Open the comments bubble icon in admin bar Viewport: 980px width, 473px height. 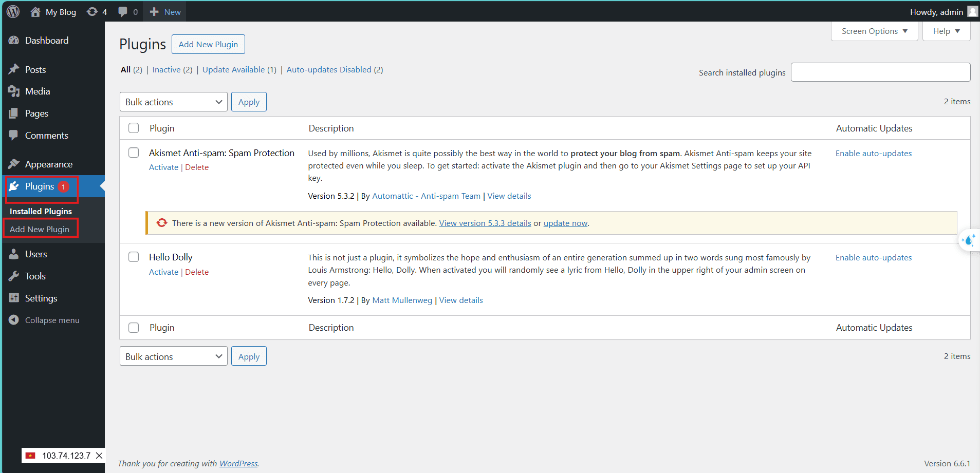[123, 12]
